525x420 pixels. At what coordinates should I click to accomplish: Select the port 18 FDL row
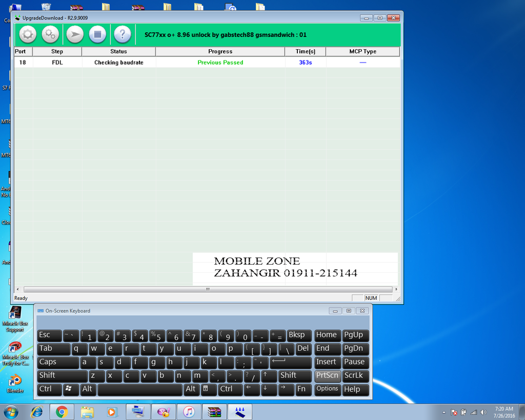pos(118,63)
